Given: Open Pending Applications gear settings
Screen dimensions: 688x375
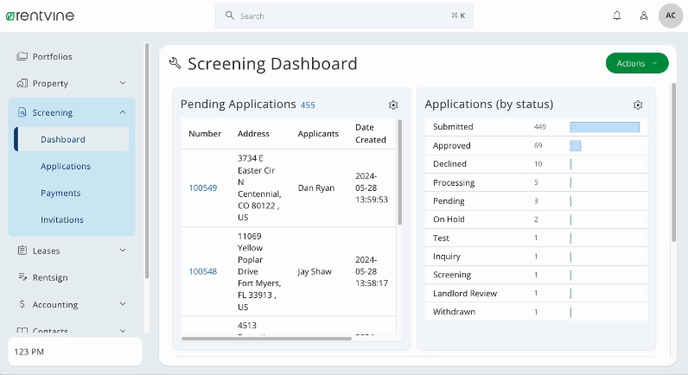Looking at the screenshot, I should click(393, 105).
